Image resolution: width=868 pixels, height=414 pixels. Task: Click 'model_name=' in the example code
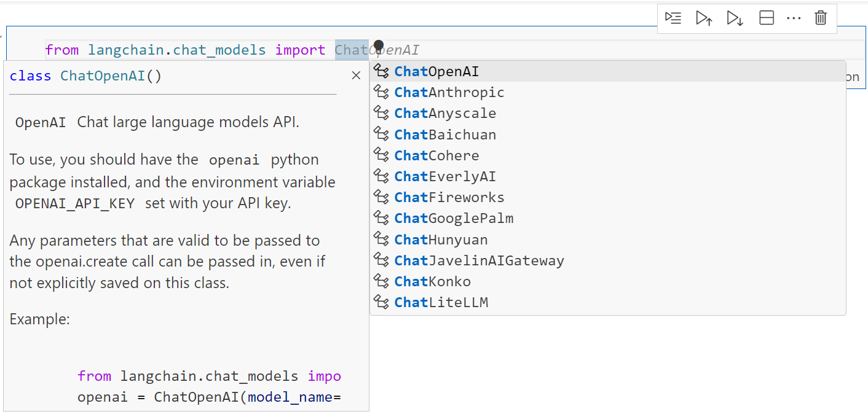(x=294, y=397)
